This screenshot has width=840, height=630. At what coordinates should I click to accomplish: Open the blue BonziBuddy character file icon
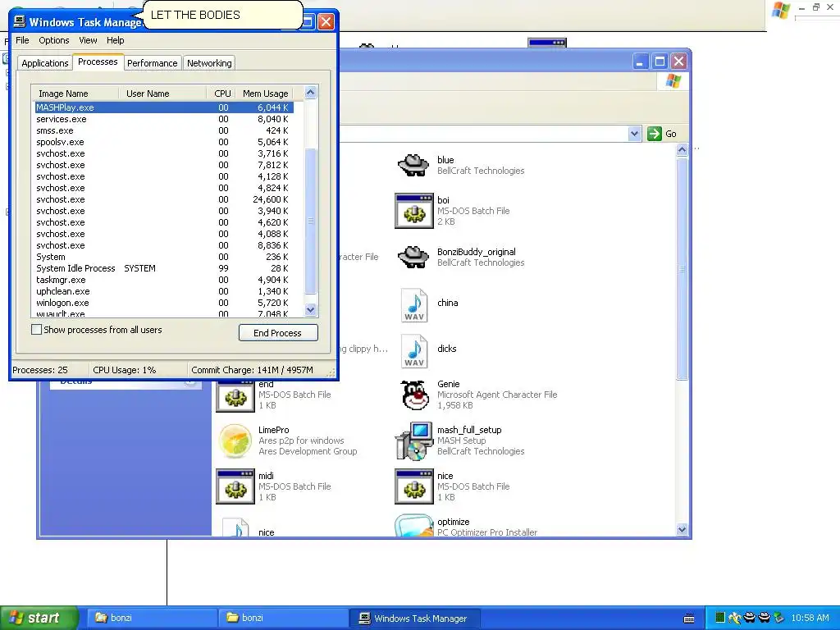(413, 165)
